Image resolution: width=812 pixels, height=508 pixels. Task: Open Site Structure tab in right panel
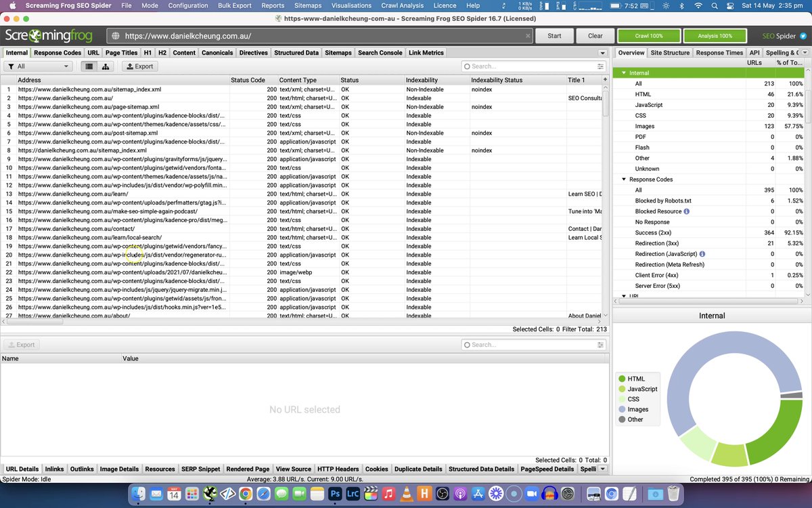(670, 53)
